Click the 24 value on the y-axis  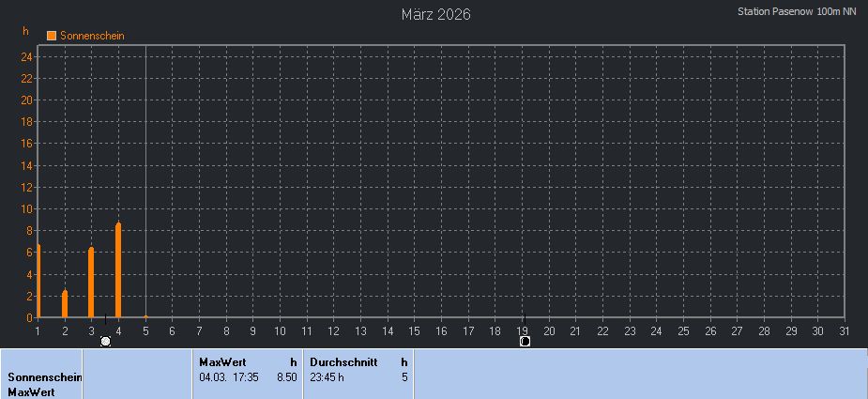pyautogui.click(x=27, y=57)
